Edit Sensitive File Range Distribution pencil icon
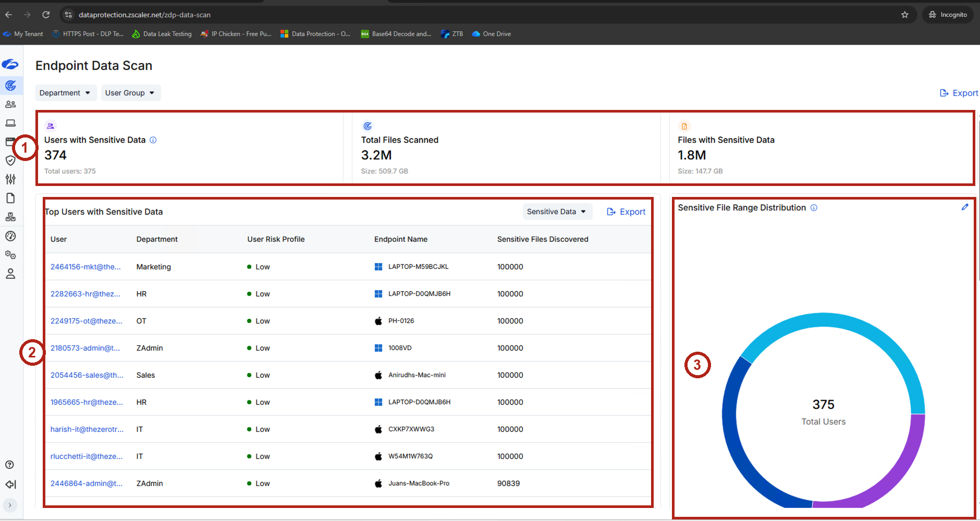This screenshot has width=980, height=521. click(x=965, y=207)
